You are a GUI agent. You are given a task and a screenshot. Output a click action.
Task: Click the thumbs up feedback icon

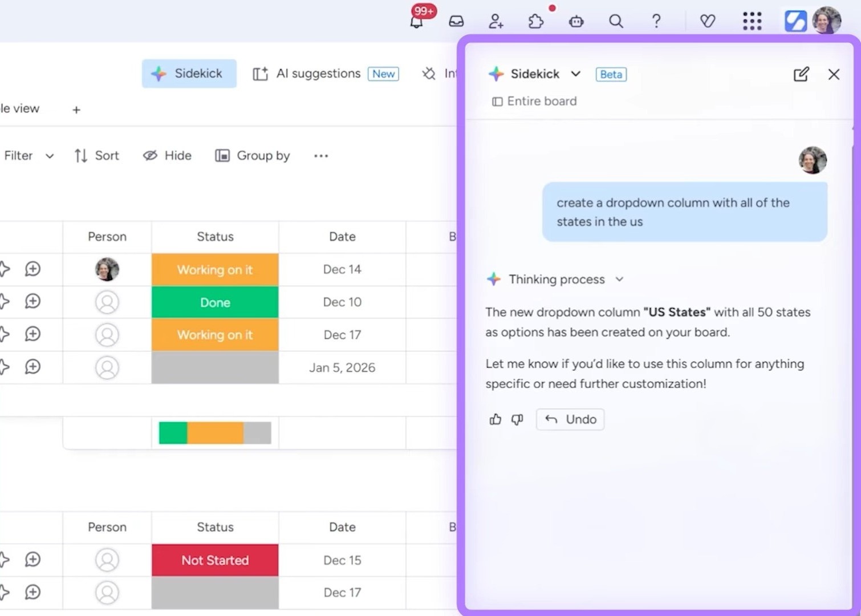coord(495,420)
